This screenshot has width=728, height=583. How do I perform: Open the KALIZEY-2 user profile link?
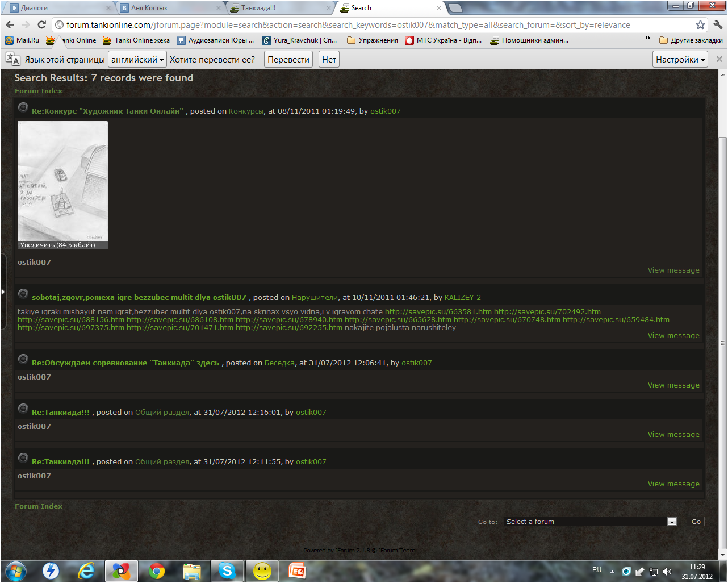point(463,298)
